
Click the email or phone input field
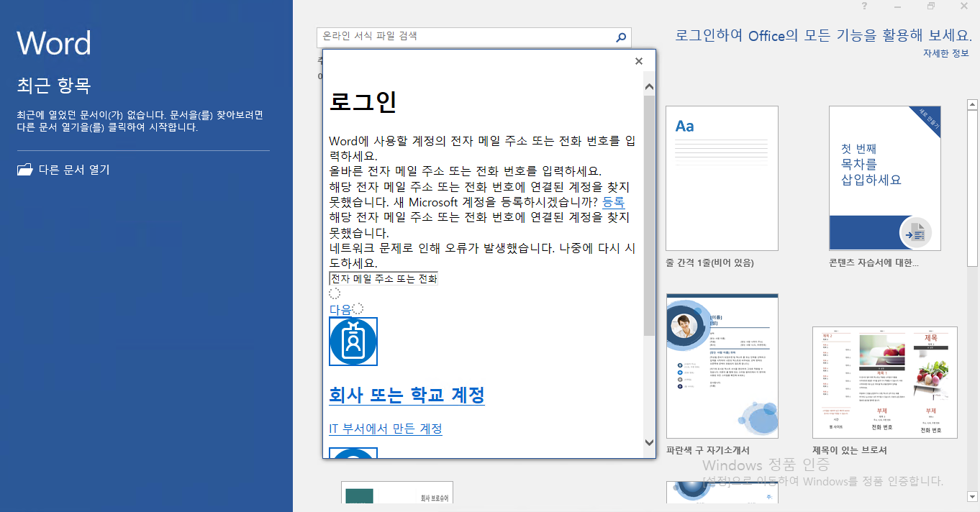pyautogui.click(x=384, y=278)
